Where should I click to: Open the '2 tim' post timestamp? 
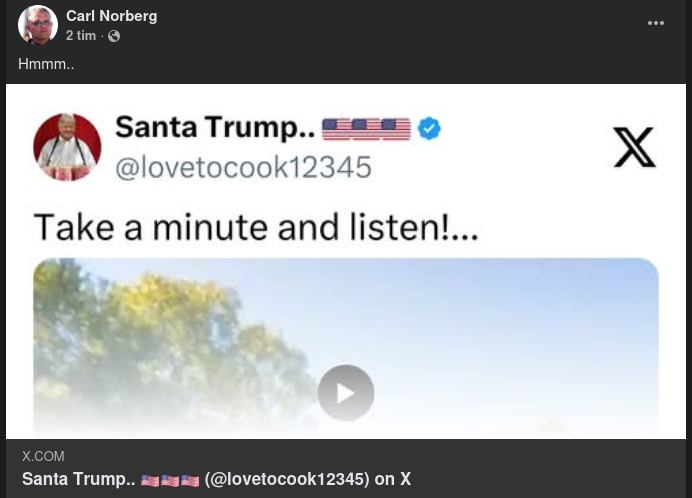[x=81, y=36]
